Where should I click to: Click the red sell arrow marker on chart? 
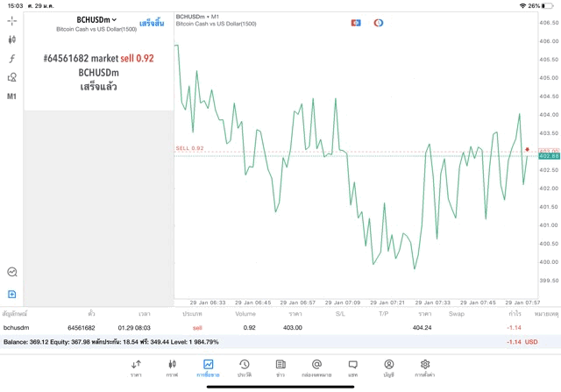[x=527, y=149]
